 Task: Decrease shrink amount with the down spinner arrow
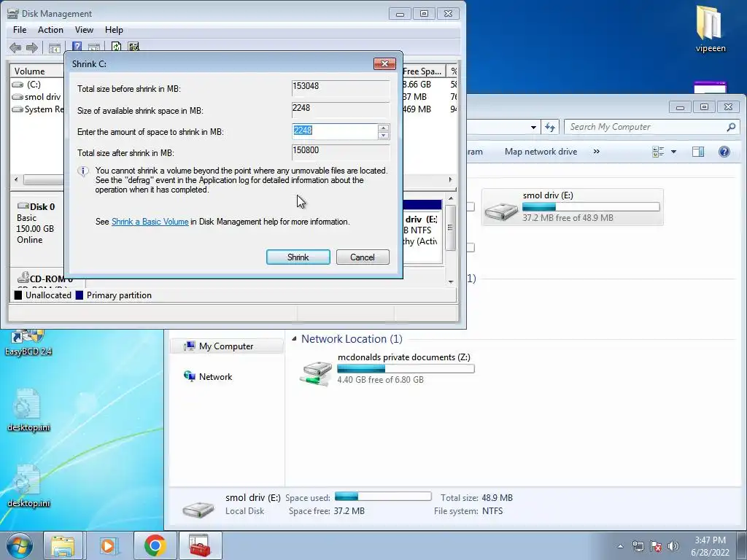click(383, 135)
